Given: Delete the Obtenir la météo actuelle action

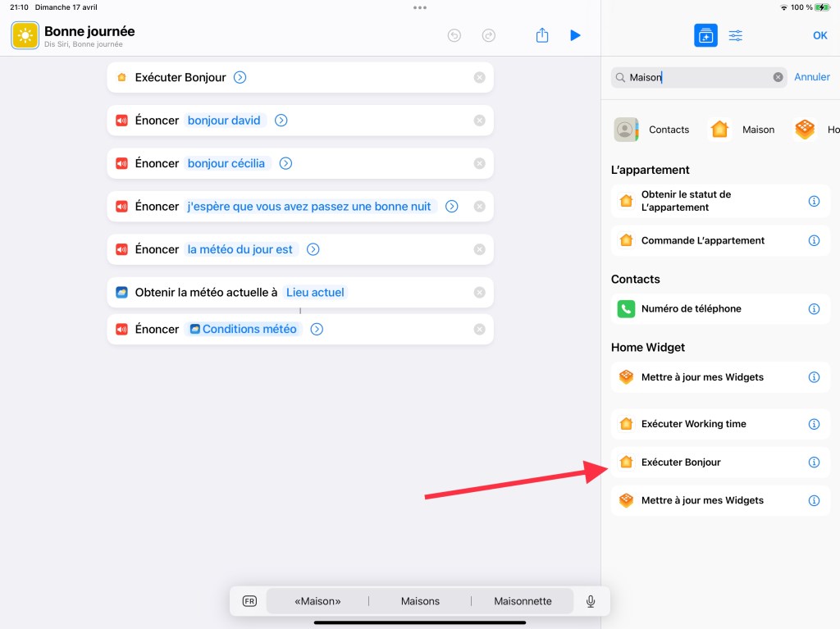Looking at the screenshot, I should (479, 292).
